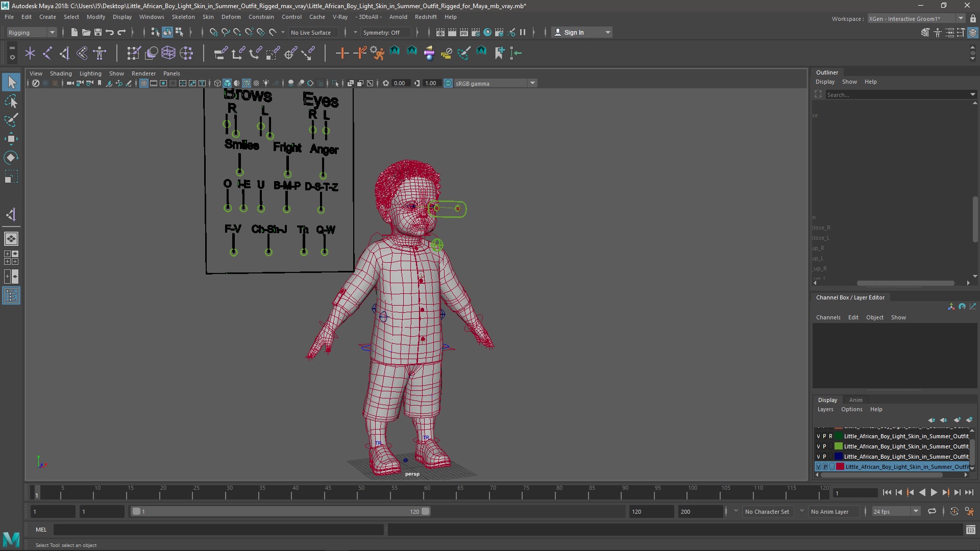Click the Outliner search field
The height and width of the screenshot is (551, 980).
point(897,94)
